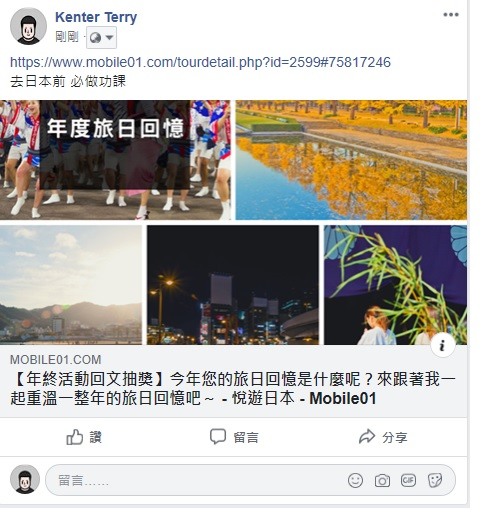This screenshot has width=487, height=528.
Task: Open the three-dot post options menu
Action: tap(451, 15)
